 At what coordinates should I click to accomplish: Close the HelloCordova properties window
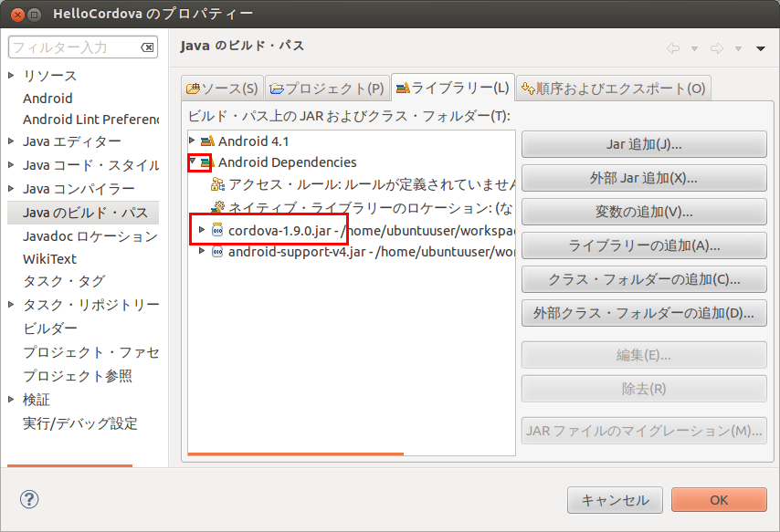coord(17,15)
